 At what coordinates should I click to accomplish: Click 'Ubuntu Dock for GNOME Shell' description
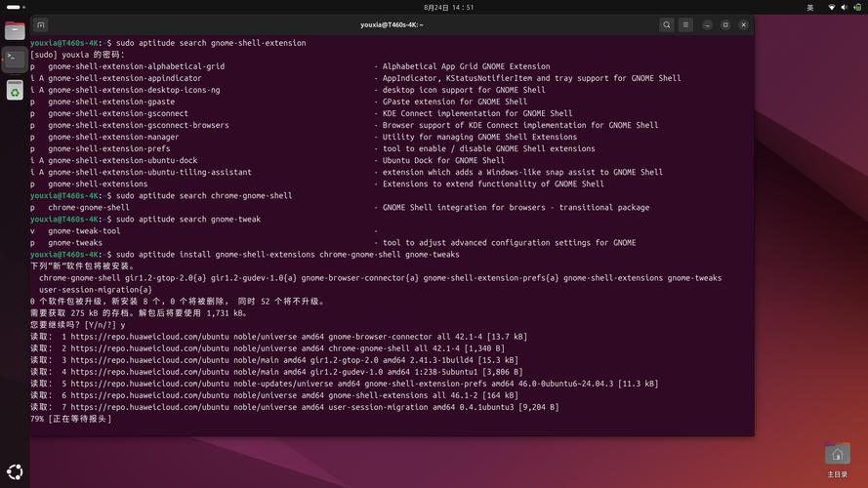tap(443, 160)
